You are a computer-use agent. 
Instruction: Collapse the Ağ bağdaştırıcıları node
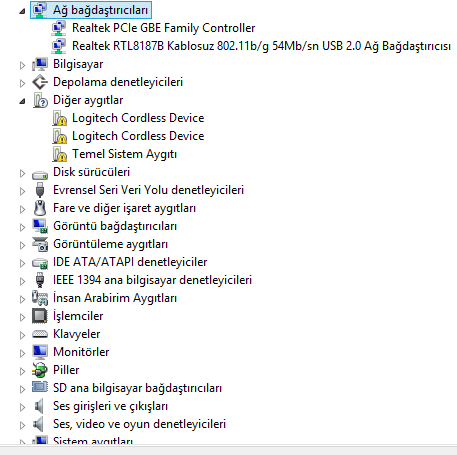22,11
